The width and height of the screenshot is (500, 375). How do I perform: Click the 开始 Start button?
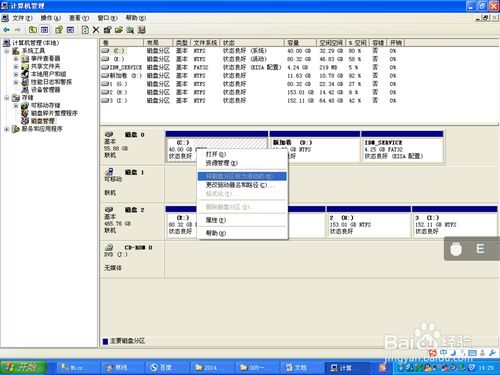tap(23, 367)
